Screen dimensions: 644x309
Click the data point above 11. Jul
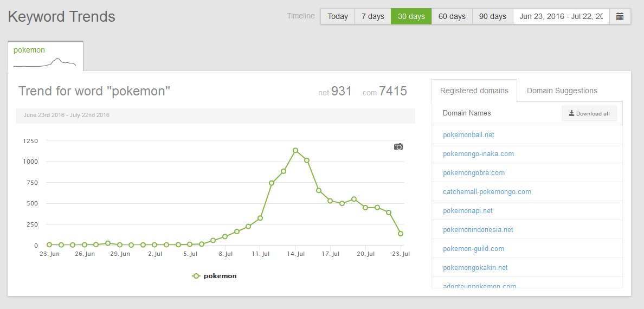[x=260, y=218]
